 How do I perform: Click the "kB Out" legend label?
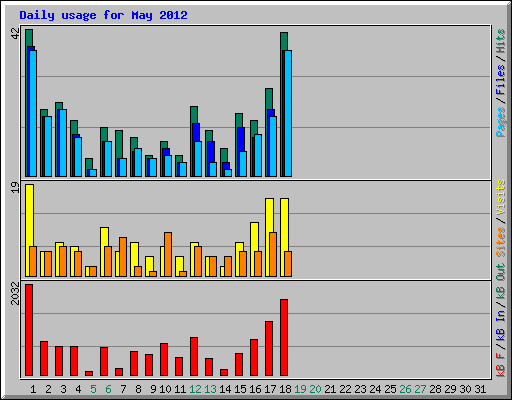501,281
